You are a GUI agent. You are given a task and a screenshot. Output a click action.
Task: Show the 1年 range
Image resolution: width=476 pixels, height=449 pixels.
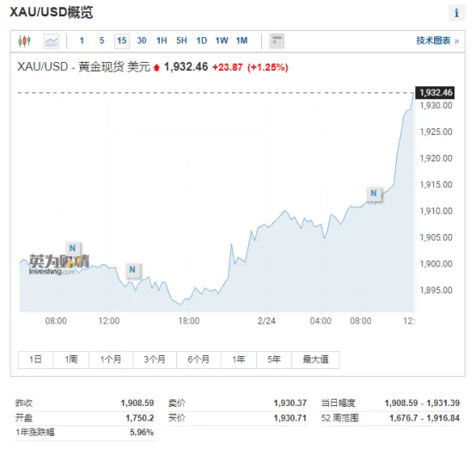[x=239, y=360]
